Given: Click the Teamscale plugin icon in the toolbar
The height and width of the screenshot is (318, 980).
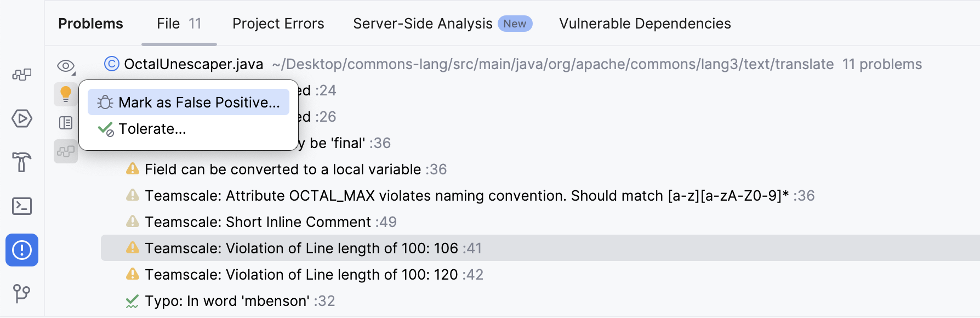Looking at the screenshot, I should (x=66, y=151).
